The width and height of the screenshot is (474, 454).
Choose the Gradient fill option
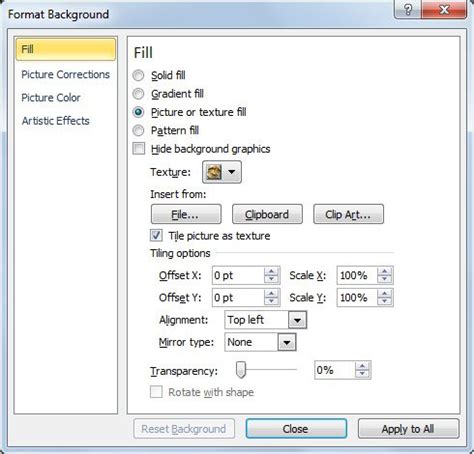tap(138, 94)
